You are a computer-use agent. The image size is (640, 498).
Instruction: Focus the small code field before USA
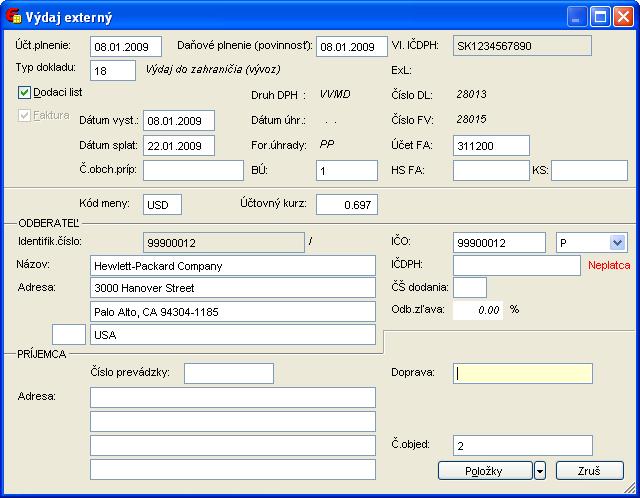click(x=69, y=335)
